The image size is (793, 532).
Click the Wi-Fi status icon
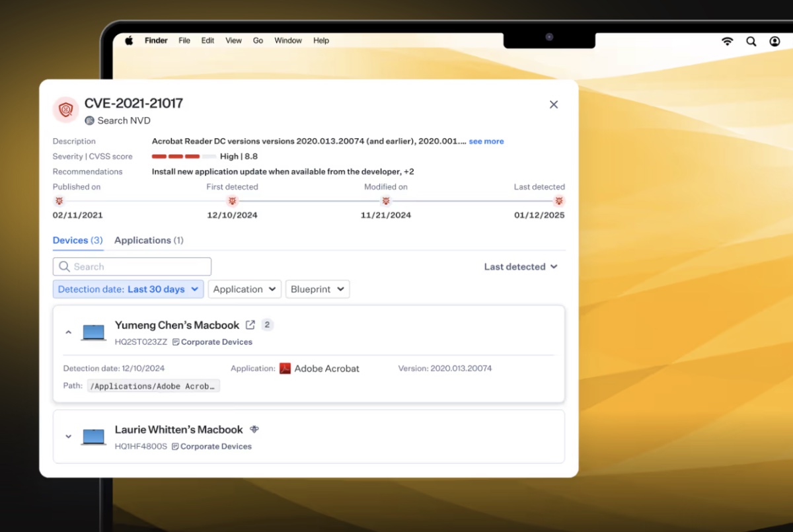click(727, 41)
